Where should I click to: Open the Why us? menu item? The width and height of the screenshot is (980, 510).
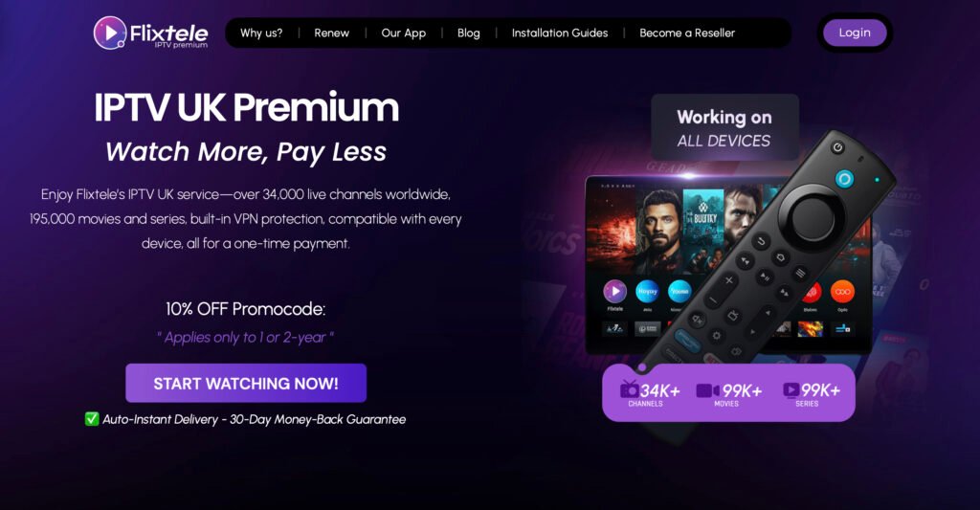pyautogui.click(x=261, y=33)
